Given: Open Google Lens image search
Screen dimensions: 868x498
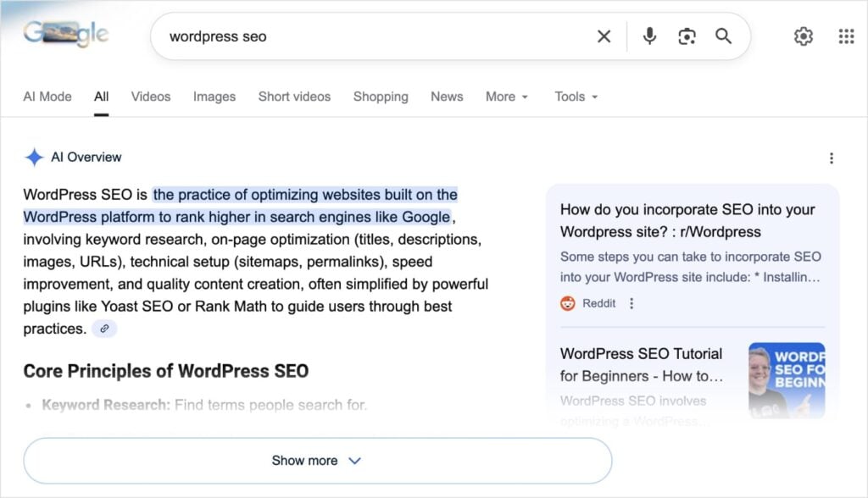Looking at the screenshot, I should click(x=687, y=36).
